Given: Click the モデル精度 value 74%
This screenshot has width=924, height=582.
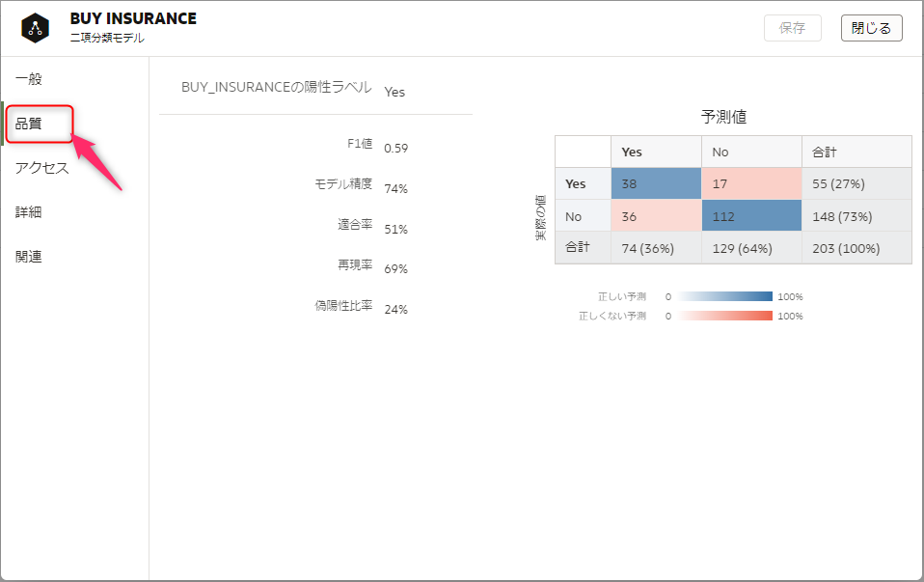Looking at the screenshot, I should click(396, 189).
